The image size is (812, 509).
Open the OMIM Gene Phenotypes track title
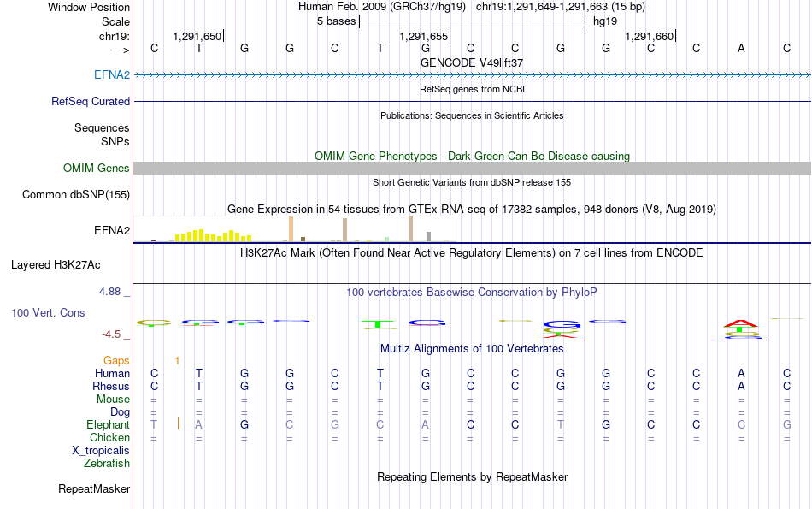(x=473, y=156)
